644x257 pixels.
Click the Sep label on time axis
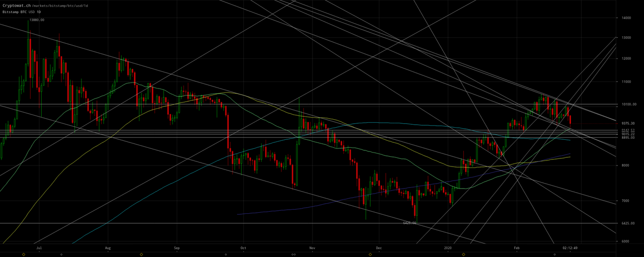176,248
